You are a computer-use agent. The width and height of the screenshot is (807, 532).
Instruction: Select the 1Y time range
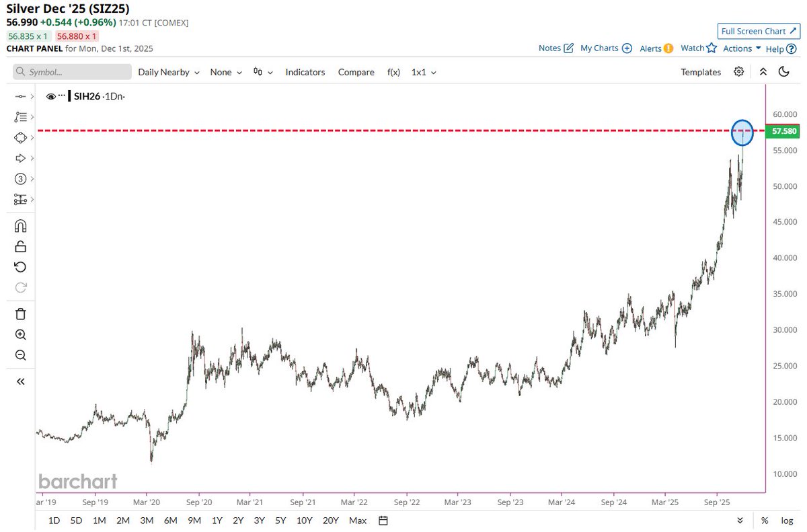pyautogui.click(x=217, y=521)
